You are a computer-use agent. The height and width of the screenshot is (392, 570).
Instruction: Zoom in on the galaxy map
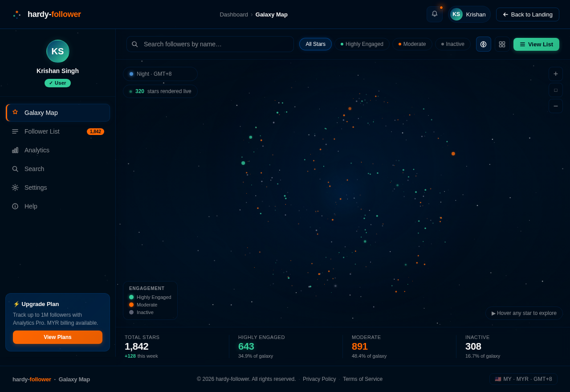(x=555, y=73)
